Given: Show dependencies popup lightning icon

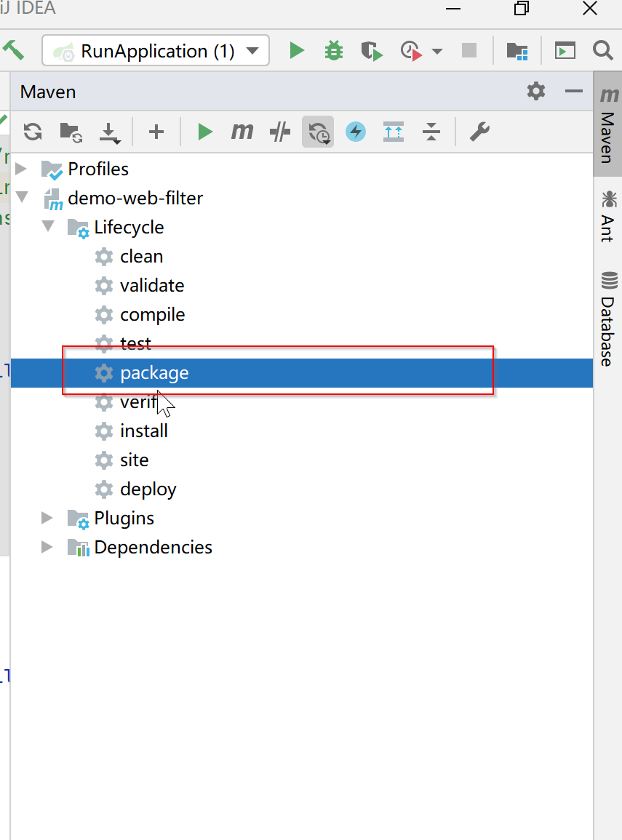Looking at the screenshot, I should (x=356, y=132).
